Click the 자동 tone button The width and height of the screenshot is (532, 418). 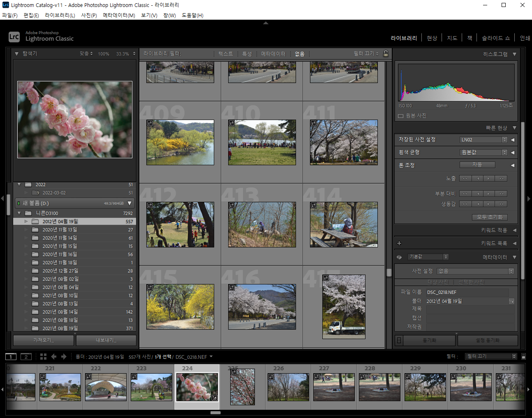click(x=477, y=165)
